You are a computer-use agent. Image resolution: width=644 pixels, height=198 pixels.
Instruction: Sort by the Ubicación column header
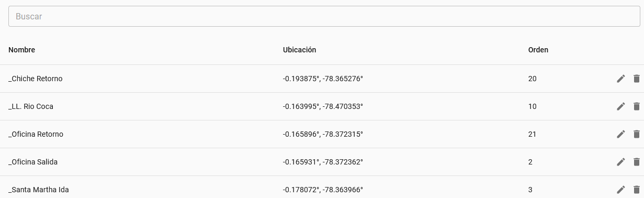299,50
